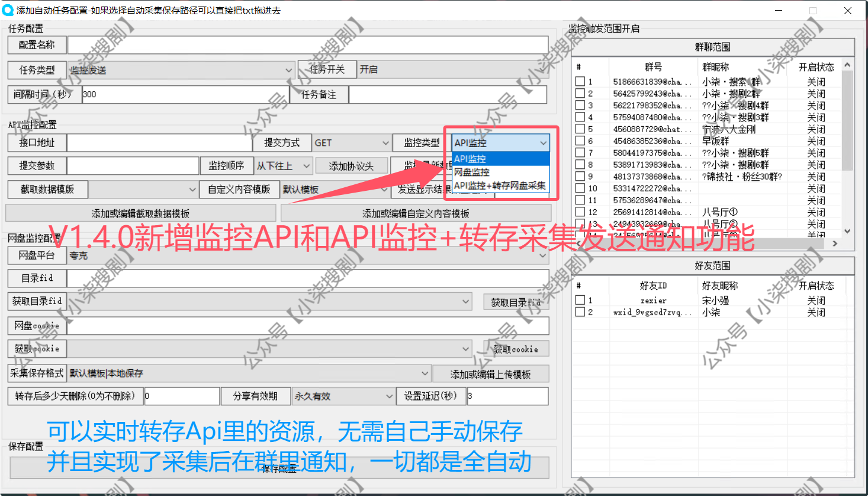Click the 添加协议头 button

pos(352,166)
